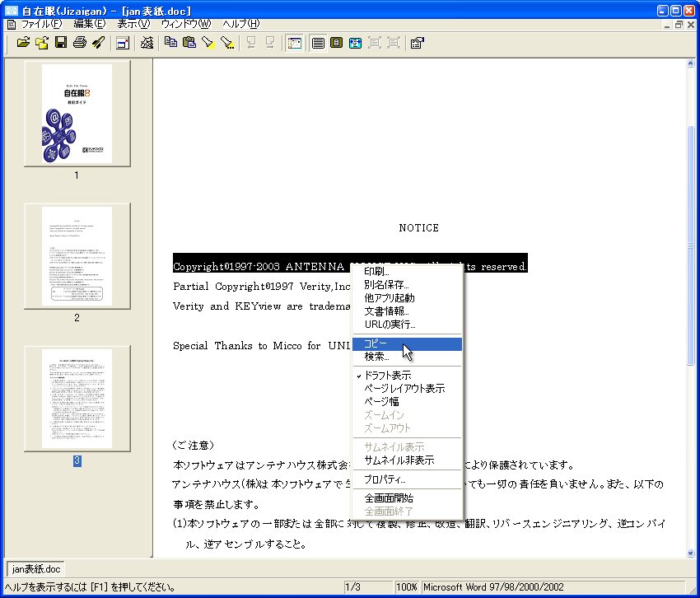Minimize the inner document window

(x=667, y=25)
